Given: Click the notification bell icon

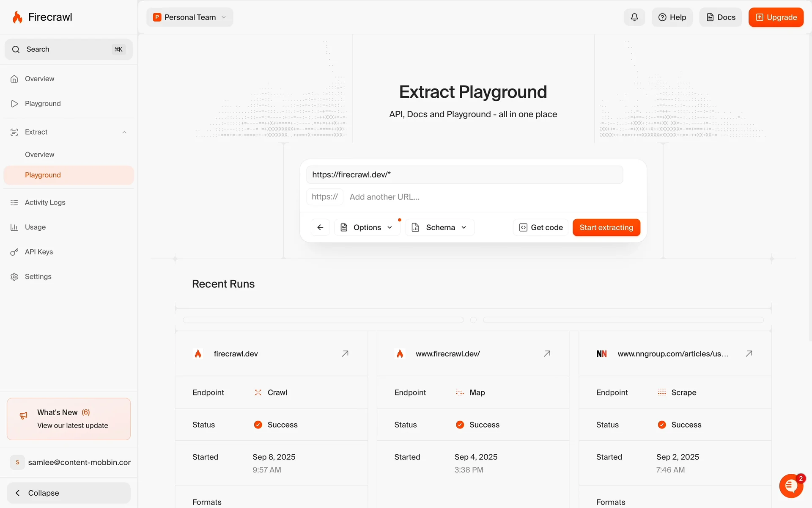Looking at the screenshot, I should pos(634,17).
